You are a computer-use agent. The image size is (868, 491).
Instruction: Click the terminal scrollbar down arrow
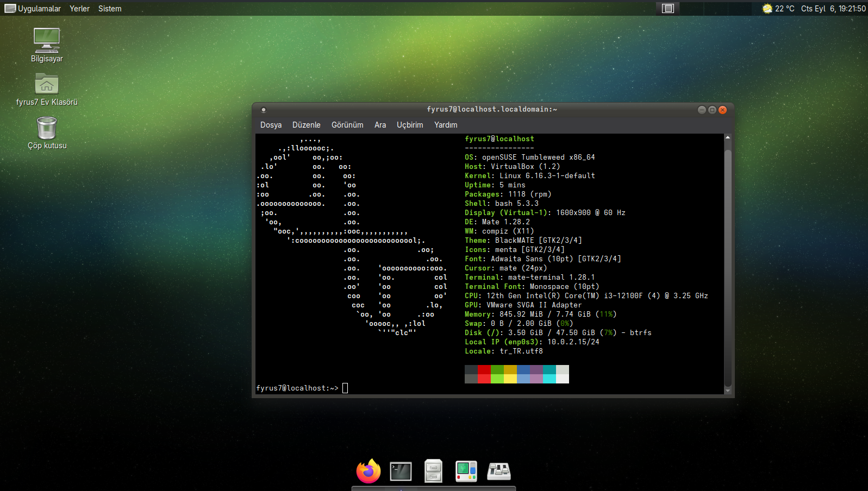[x=728, y=391]
